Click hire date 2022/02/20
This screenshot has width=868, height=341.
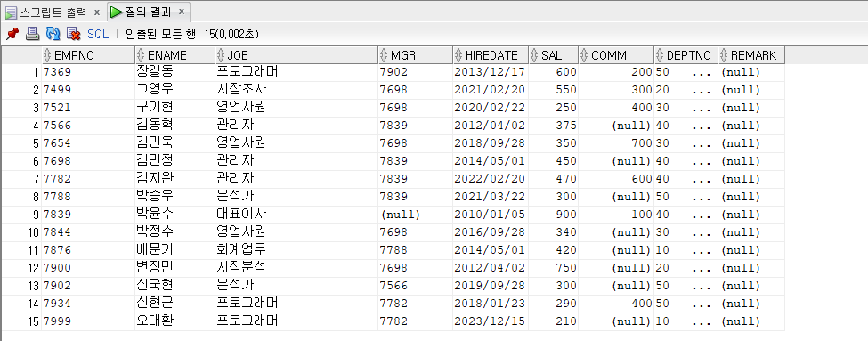(490, 179)
